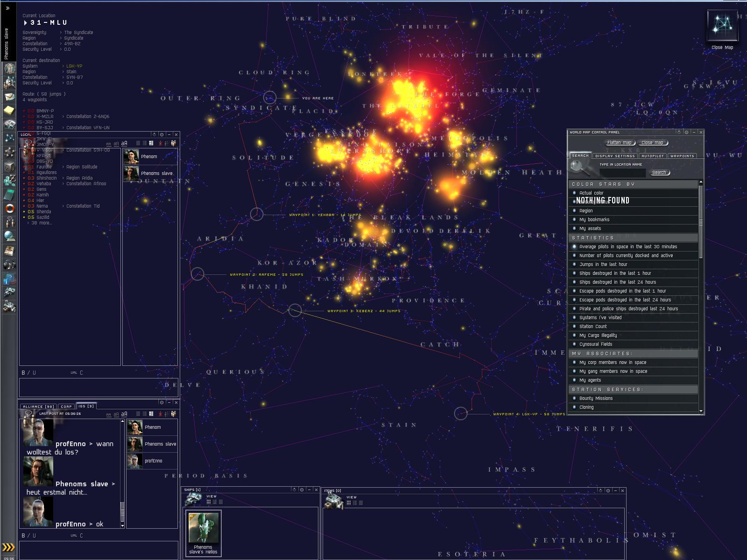This screenshot has height=560, width=747.
Task: Click the red member icon in Local chat
Action: (161, 144)
